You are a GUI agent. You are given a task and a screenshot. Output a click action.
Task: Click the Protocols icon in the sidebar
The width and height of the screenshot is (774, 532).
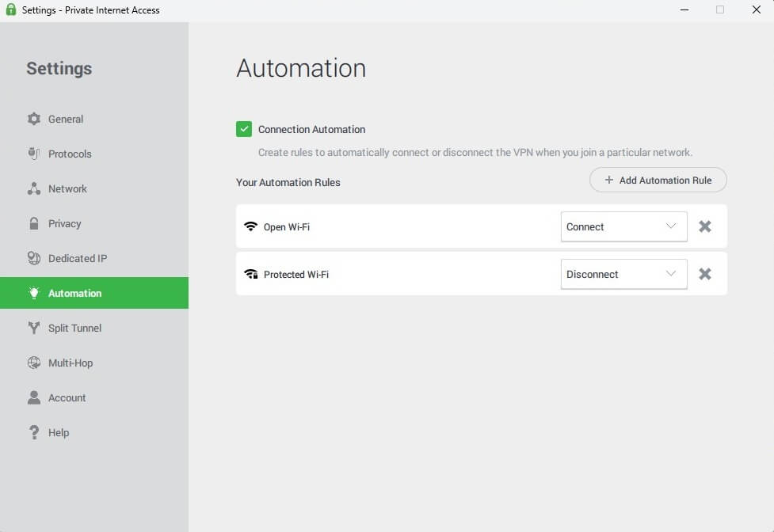34,154
